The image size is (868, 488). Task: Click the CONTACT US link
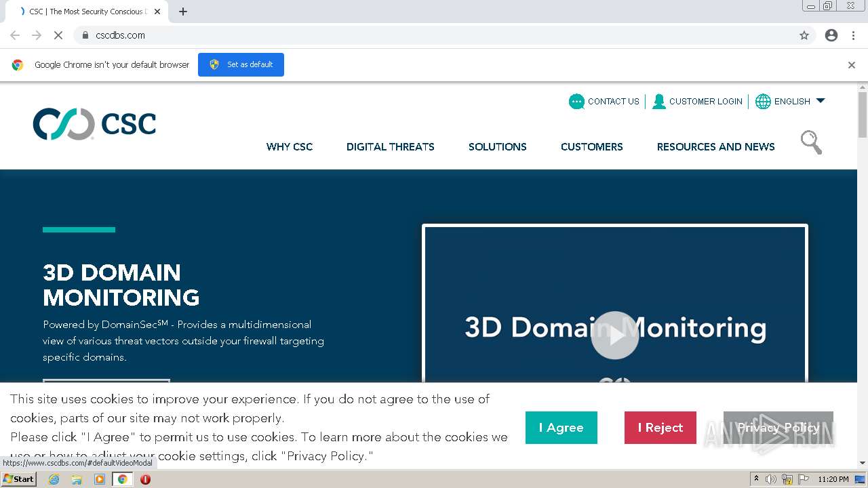614,102
